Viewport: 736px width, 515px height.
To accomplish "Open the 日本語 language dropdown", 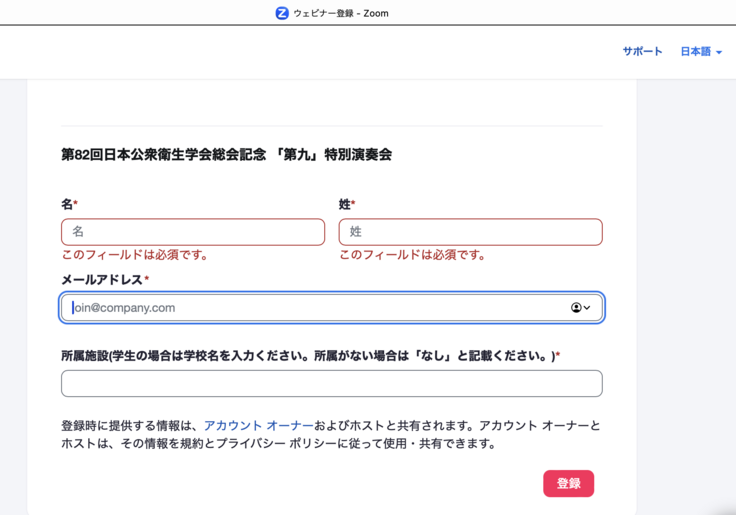I will tap(696, 52).
